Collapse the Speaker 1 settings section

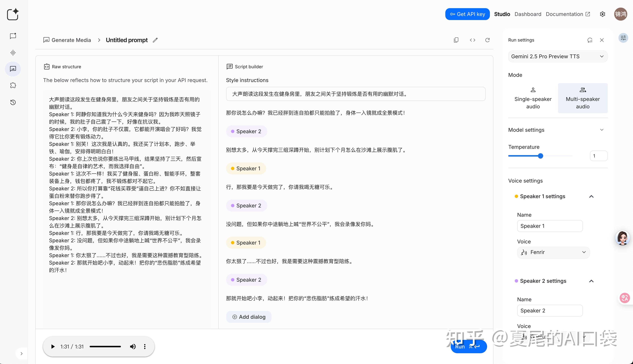click(591, 196)
